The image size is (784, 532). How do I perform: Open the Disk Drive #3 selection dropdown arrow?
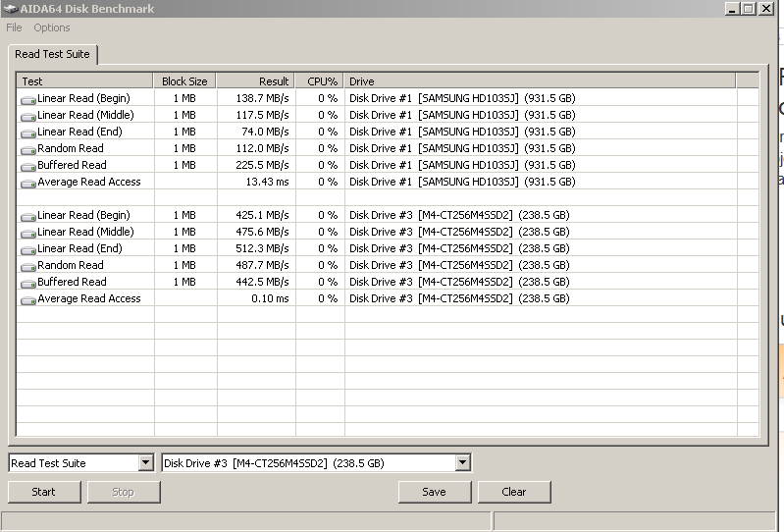tap(462, 462)
